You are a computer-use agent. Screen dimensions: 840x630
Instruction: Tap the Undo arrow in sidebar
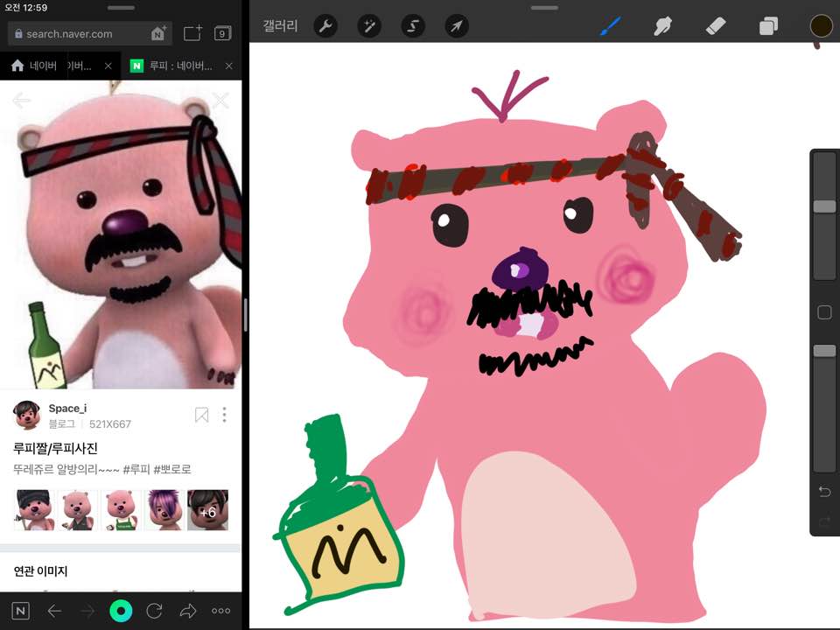point(824,492)
